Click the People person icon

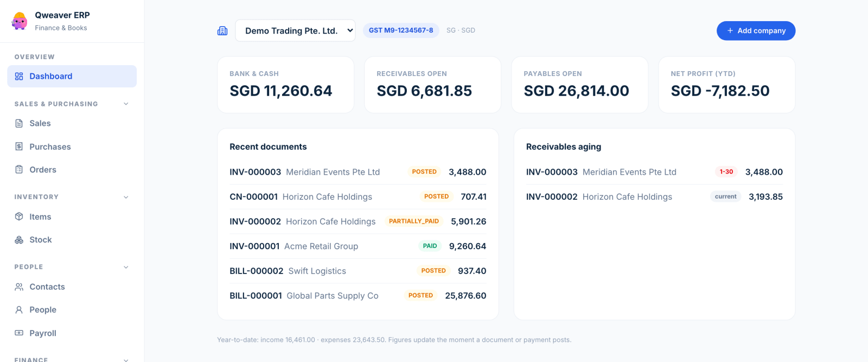click(19, 309)
